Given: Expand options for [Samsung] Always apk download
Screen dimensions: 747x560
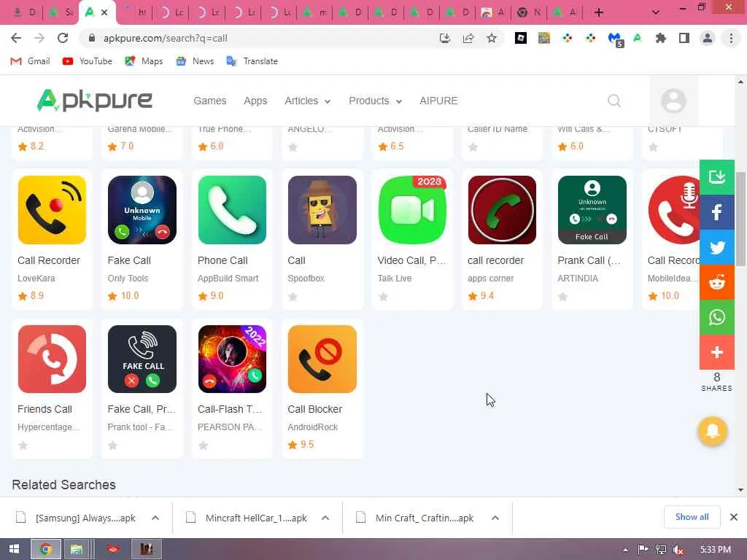Looking at the screenshot, I should click(x=155, y=518).
